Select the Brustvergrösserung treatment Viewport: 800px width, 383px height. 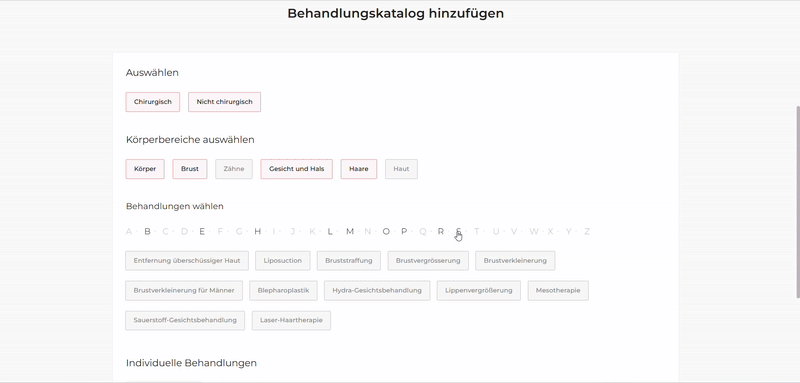click(428, 261)
